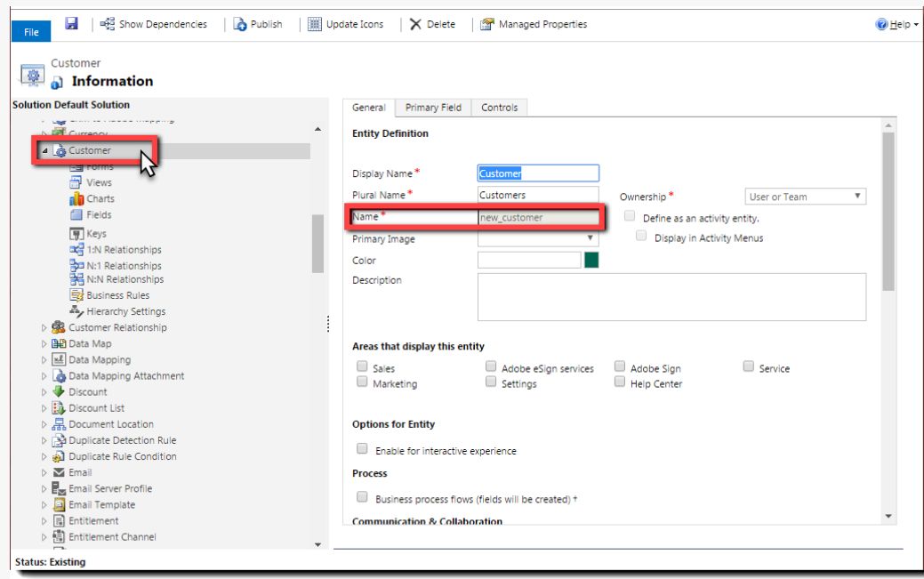Open the Ownership dropdown

point(805,197)
